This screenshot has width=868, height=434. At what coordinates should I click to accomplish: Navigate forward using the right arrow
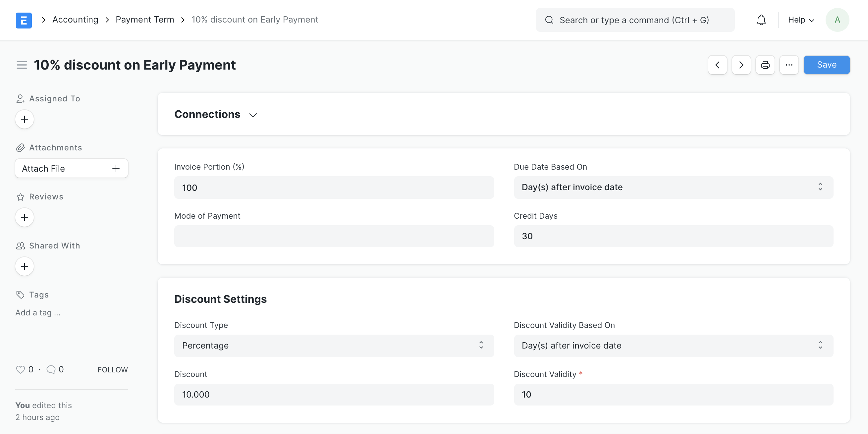(x=741, y=65)
